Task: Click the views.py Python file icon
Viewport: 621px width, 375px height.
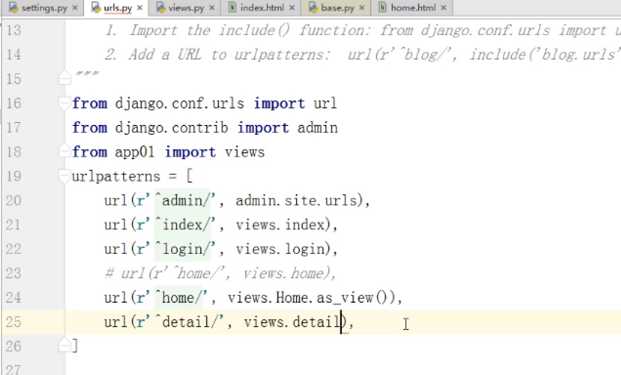Action: click(x=161, y=8)
